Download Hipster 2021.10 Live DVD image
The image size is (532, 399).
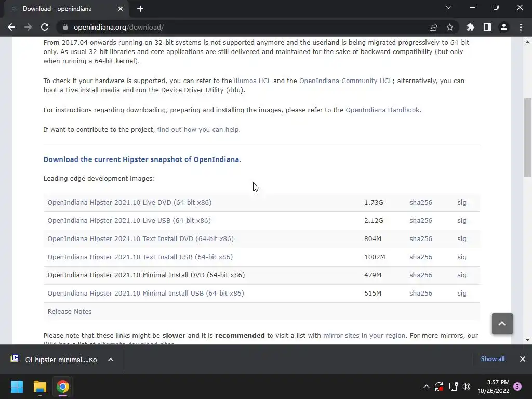(129, 203)
